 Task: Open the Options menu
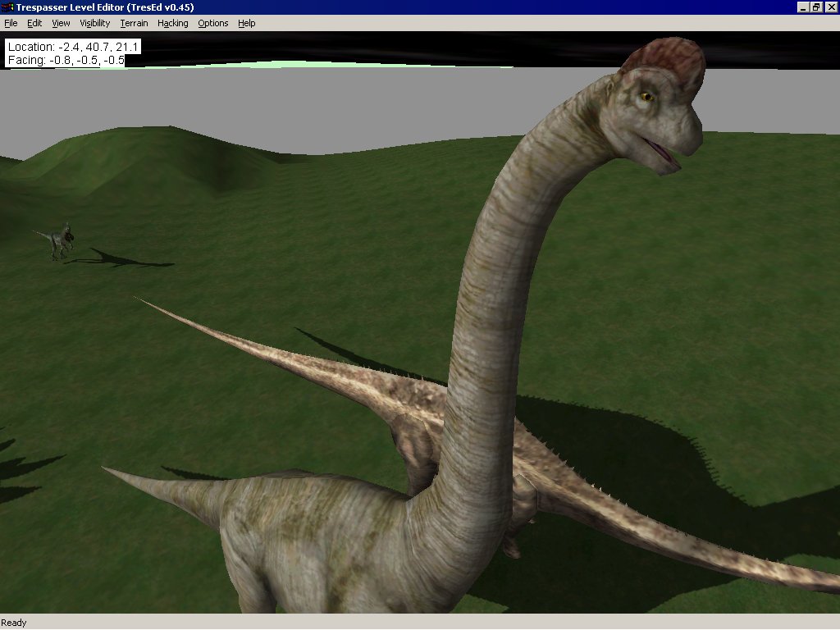point(212,23)
